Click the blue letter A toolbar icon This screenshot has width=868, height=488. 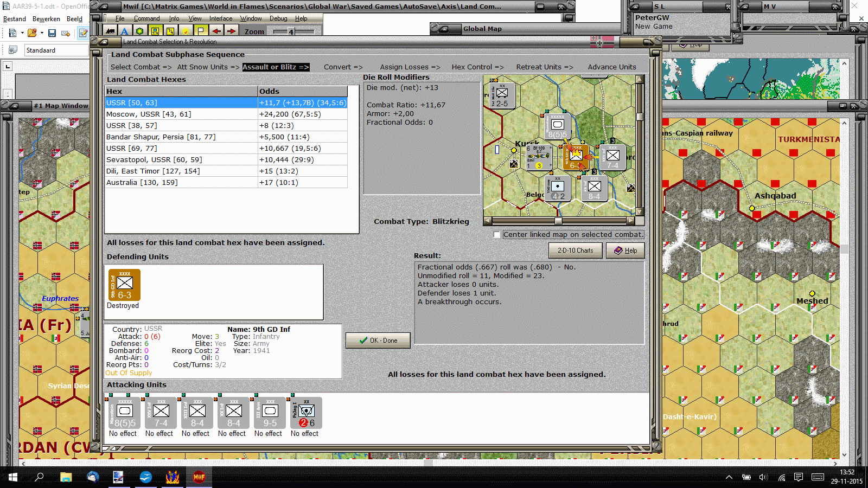(x=125, y=31)
